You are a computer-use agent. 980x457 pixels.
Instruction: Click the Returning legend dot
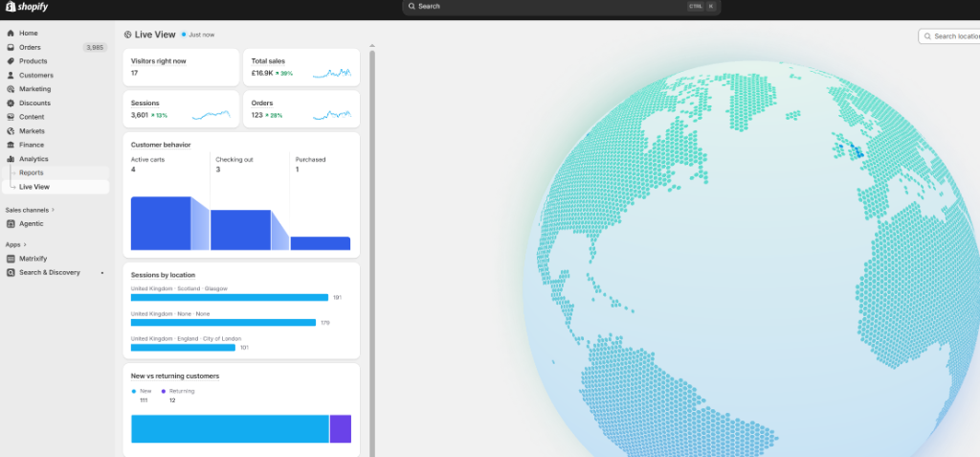coord(164,391)
